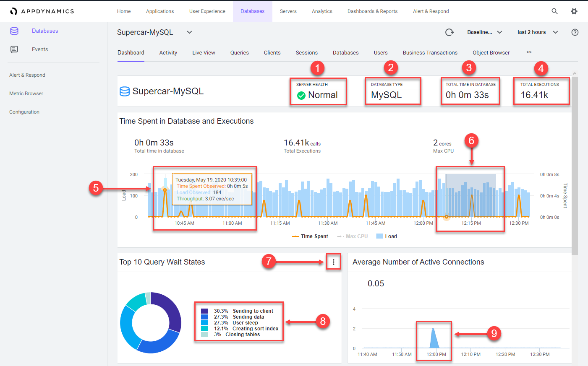The height and width of the screenshot is (366, 588).
Task: Go to the Home menu
Action: tap(124, 11)
